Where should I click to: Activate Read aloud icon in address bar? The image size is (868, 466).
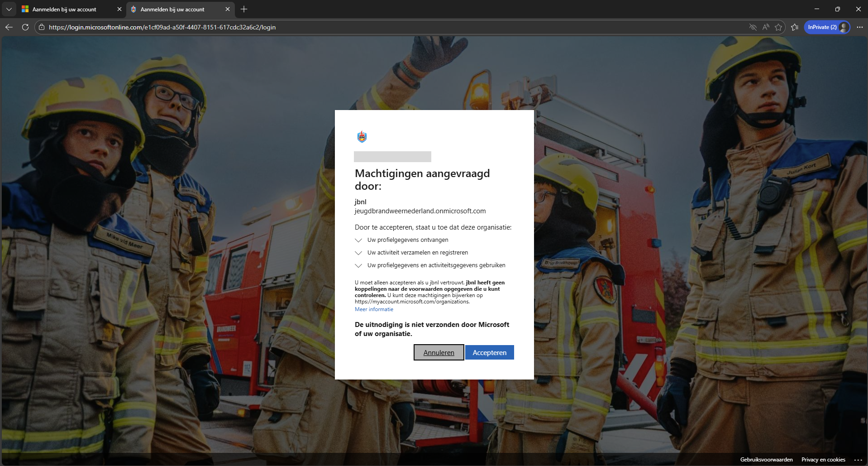(x=766, y=27)
